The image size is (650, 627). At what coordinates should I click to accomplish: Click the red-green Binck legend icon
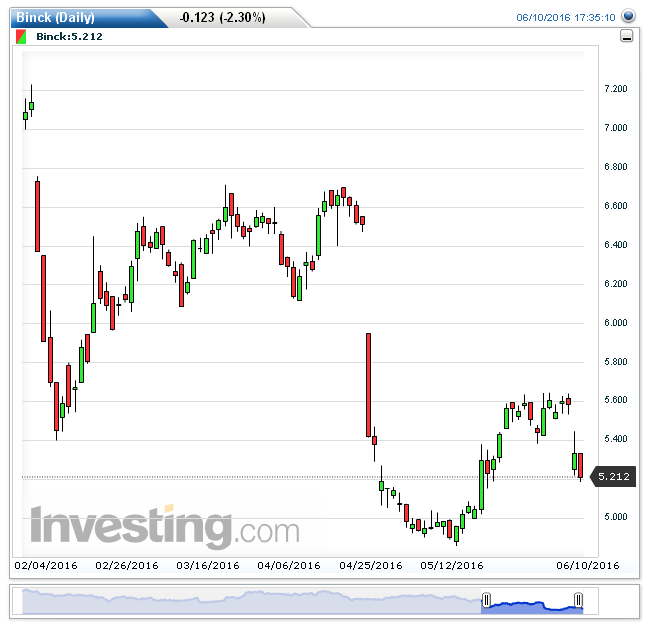[21, 36]
